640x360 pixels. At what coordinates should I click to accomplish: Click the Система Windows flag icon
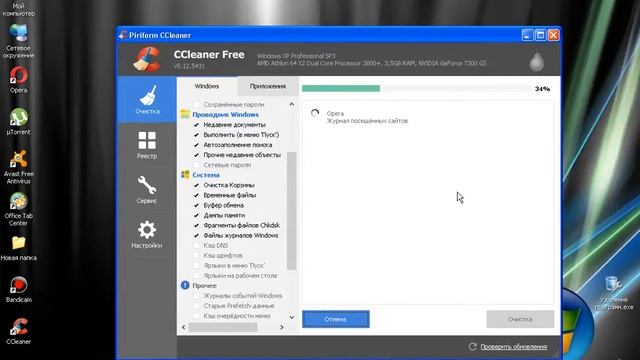(x=185, y=175)
